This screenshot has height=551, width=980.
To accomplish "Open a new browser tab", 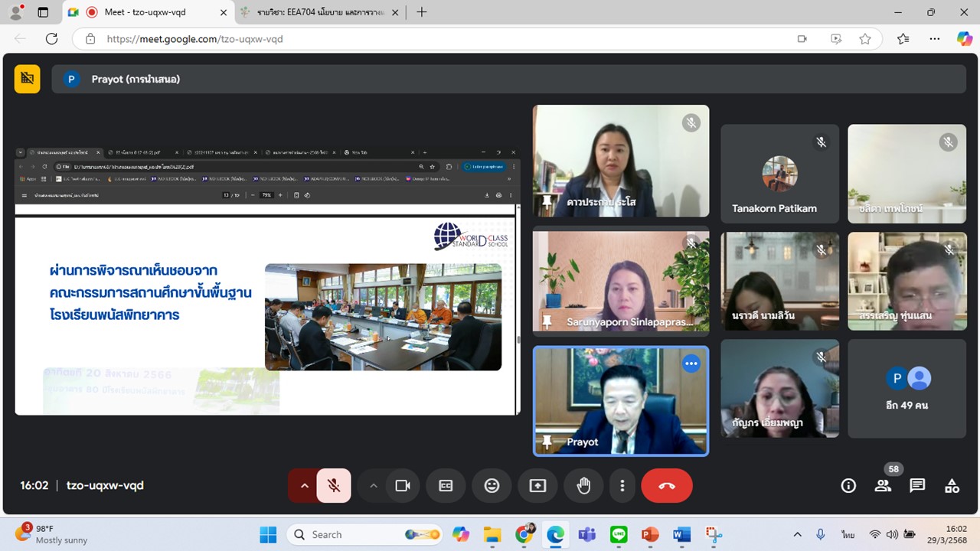I will tap(422, 12).
